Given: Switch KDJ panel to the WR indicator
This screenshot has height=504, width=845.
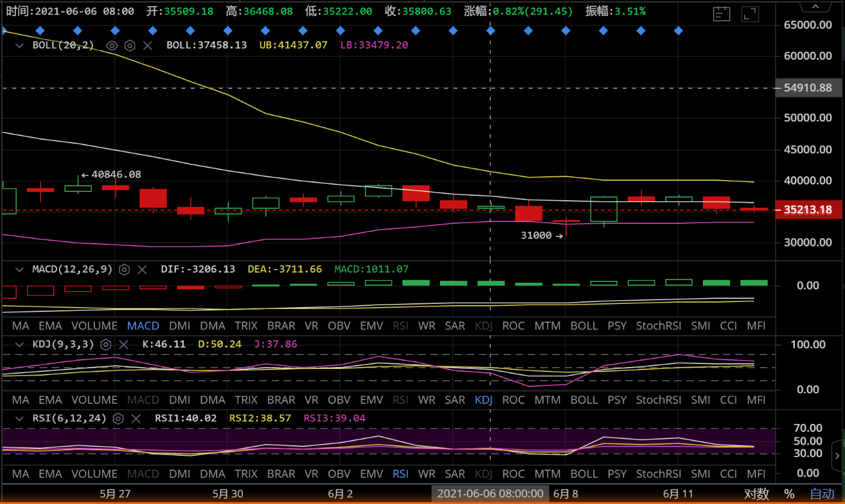Looking at the screenshot, I should coord(426,400).
